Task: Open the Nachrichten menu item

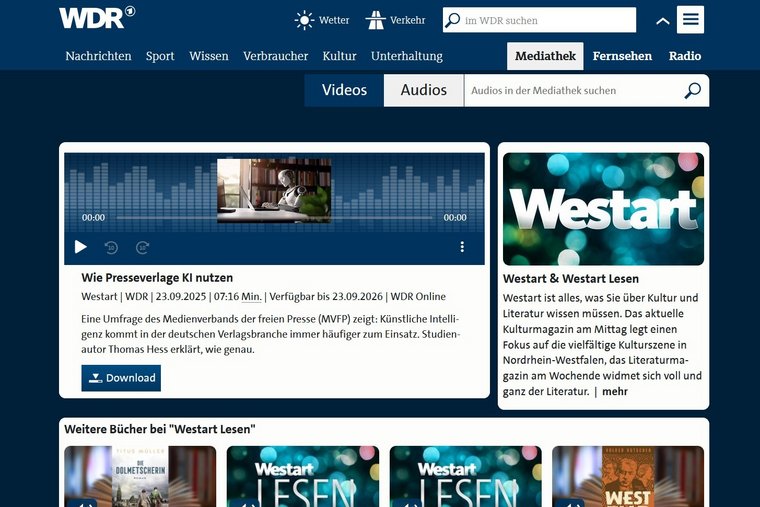Action: pos(98,56)
